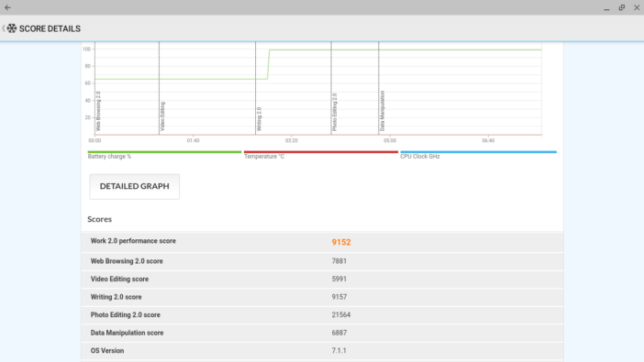Select the Writing 2.0 graph marker

(259, 119)
